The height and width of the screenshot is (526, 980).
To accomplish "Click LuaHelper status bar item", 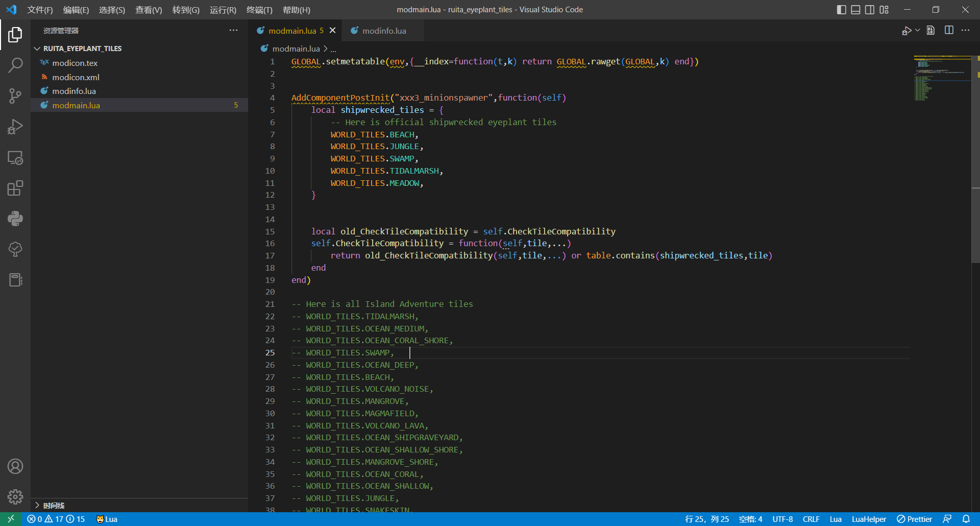I will 869,519.
